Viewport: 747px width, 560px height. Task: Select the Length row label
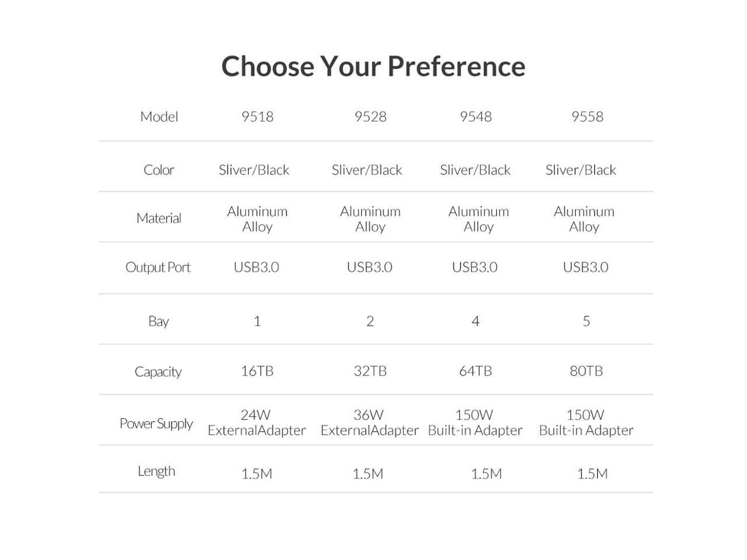point(156,471)
